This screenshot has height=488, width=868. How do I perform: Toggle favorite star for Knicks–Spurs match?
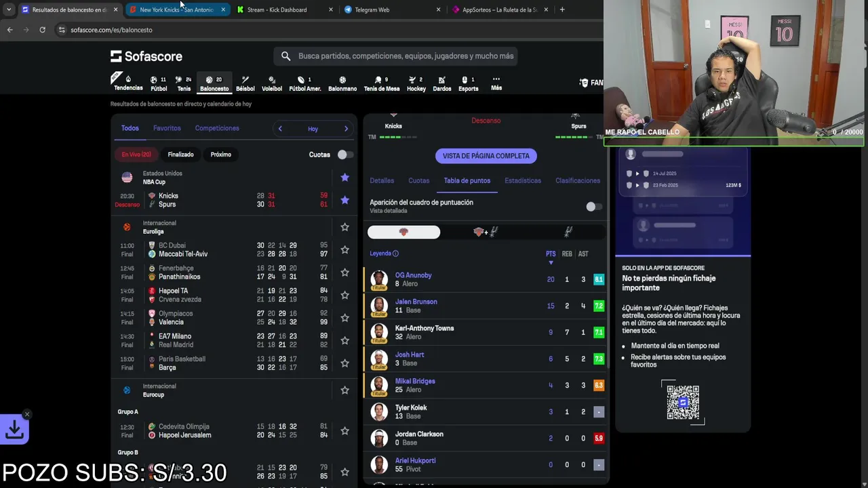tap(344, 200)
